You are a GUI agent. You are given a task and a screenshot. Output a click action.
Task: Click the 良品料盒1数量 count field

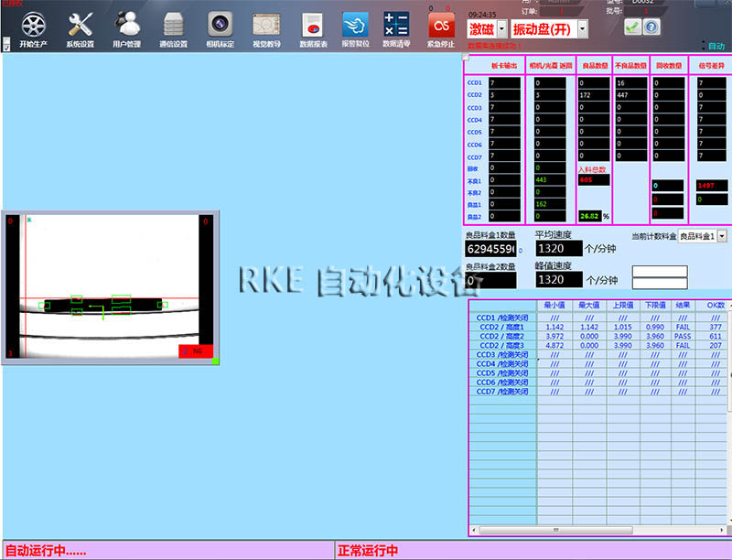(491, 250)
